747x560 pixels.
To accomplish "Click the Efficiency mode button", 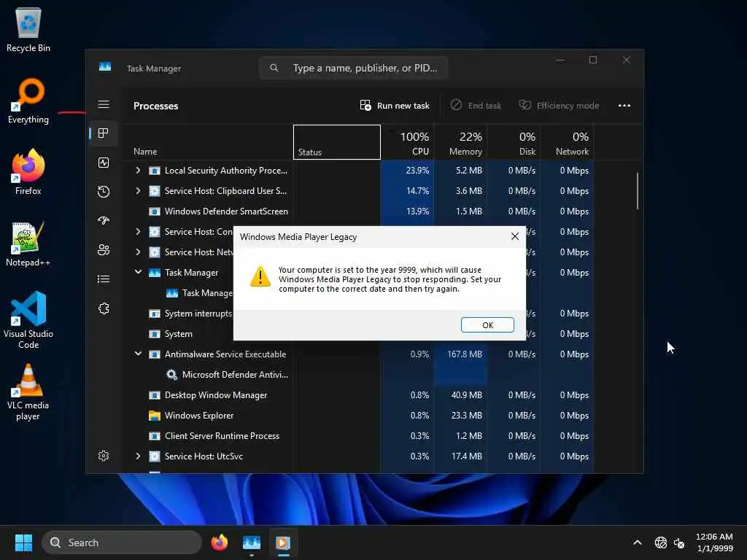I will pos(558,105).
